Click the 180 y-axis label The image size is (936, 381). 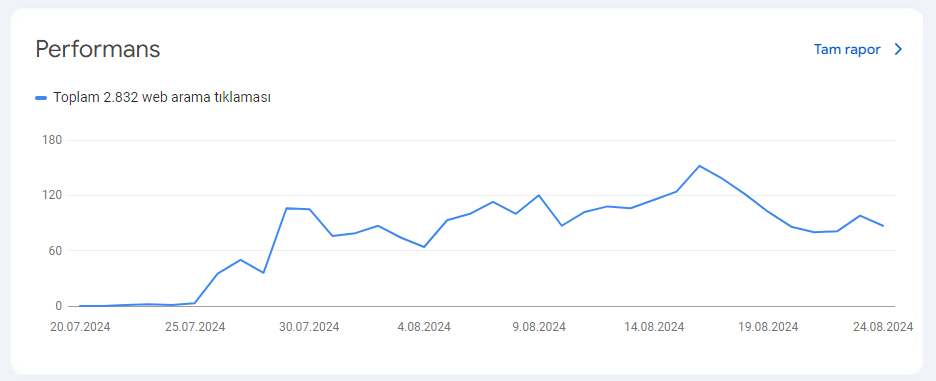pyautogui.click(x=53, y=140)
